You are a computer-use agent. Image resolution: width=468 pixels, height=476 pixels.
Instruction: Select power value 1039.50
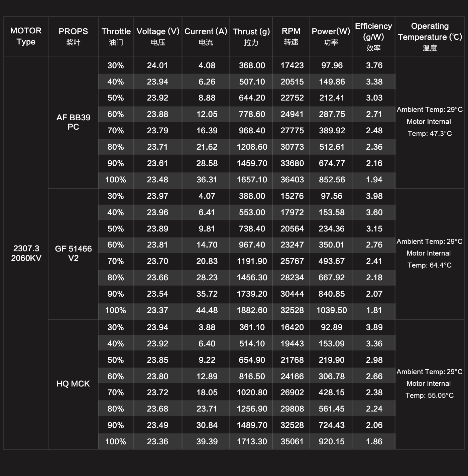(x=332, y=310)
